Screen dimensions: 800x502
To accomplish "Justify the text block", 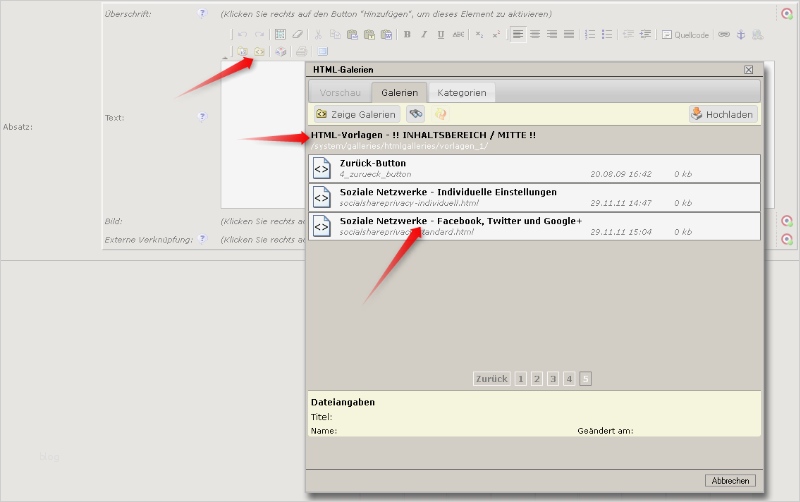I will 569,35.
